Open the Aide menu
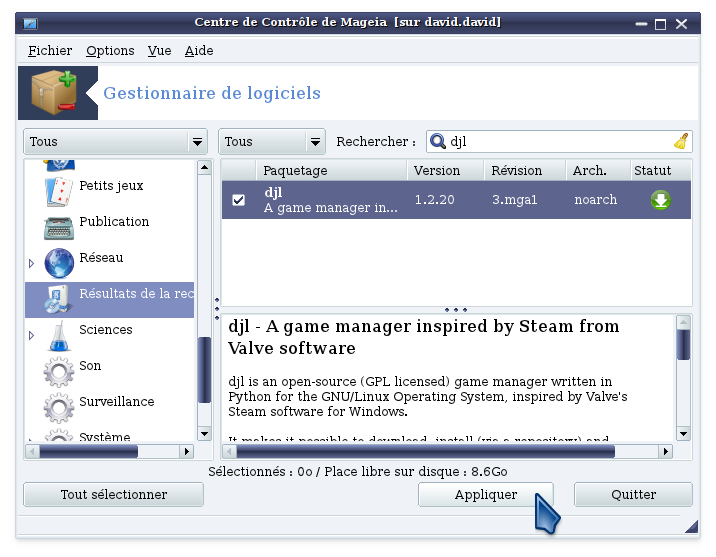This screenshot has height=557, width=716. click(199, 50)
